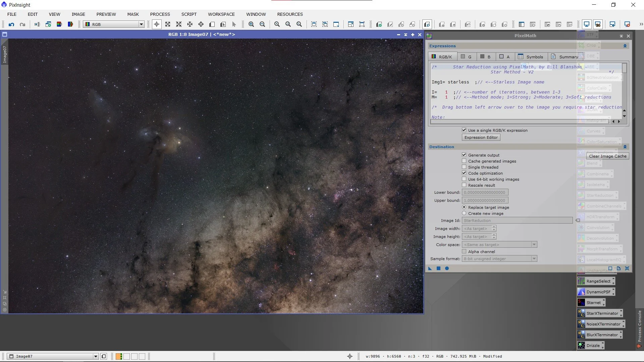This screenshot has height=362, width=644.
Task: Click the PixelMath Apply square icon
Action: [x=438, y=268]
